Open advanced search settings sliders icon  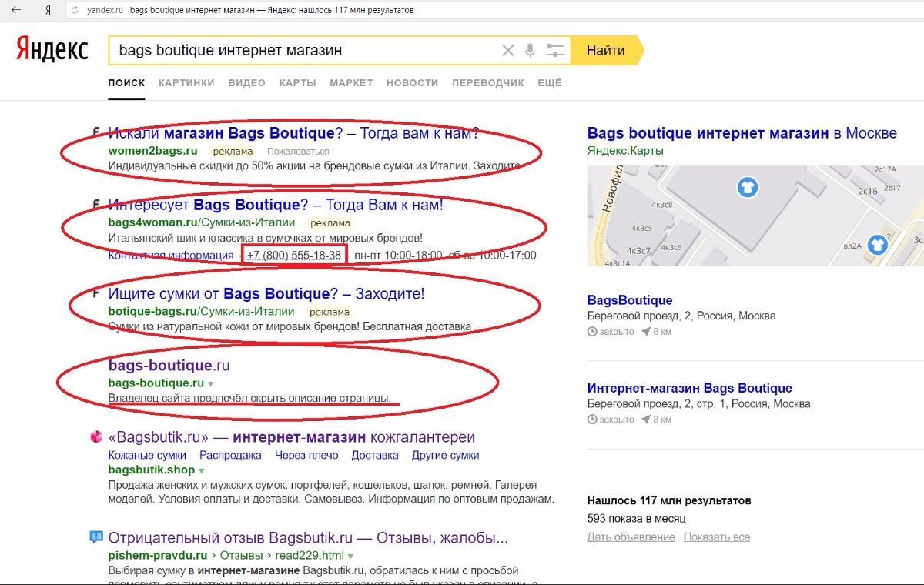(555, 51)
